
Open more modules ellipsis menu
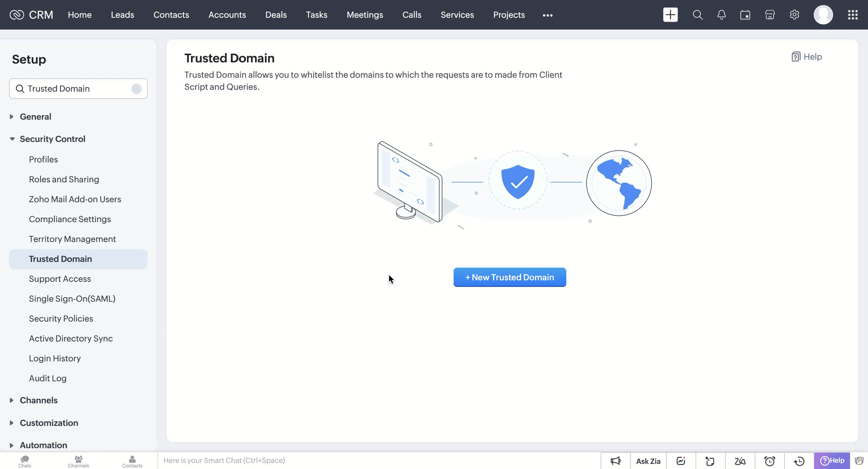(548, 15)
